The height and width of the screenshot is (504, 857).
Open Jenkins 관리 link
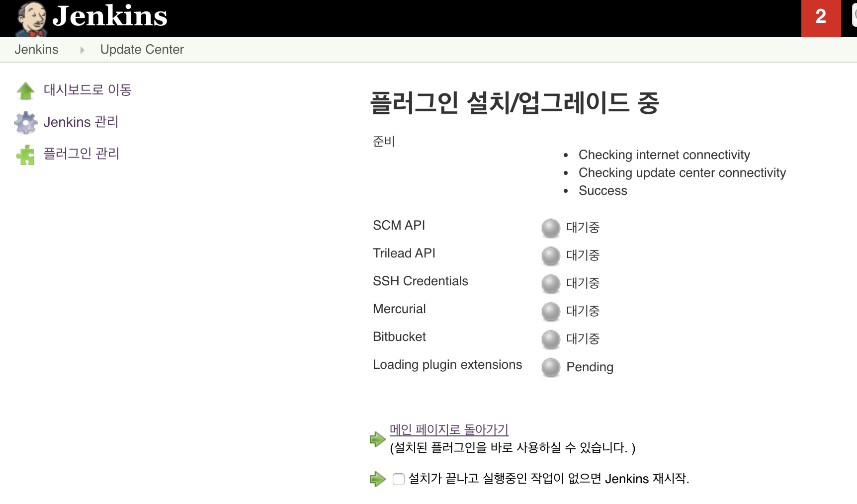coord(81,122)
